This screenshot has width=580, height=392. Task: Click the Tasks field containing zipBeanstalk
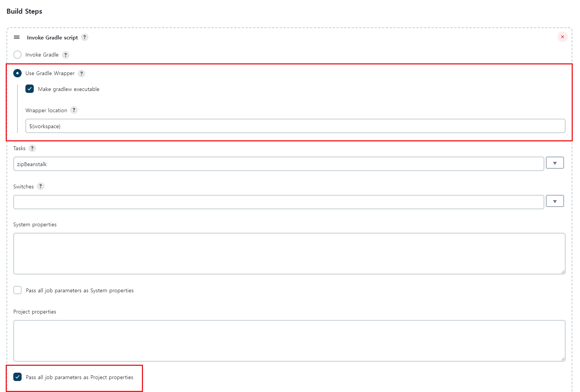coord(278,164)
